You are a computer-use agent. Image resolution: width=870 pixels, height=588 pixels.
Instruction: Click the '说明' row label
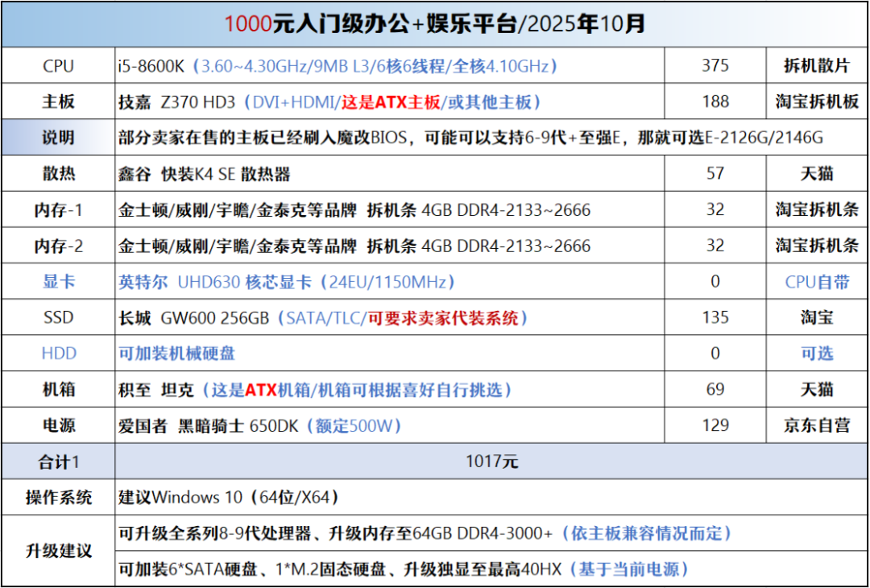(58, 138)
